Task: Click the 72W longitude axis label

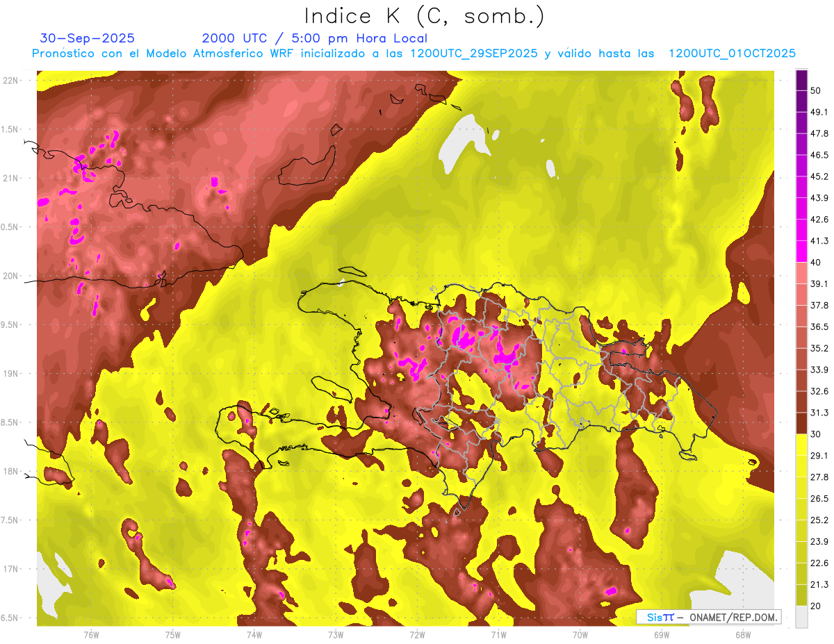Action: pyautogui.click(x=417, y=634)
